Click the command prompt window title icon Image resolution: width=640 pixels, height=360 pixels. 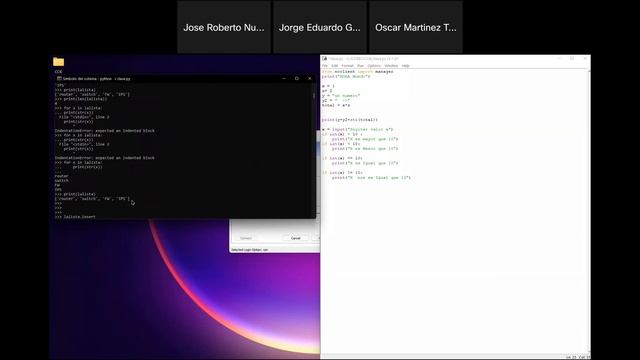point(59,78)
